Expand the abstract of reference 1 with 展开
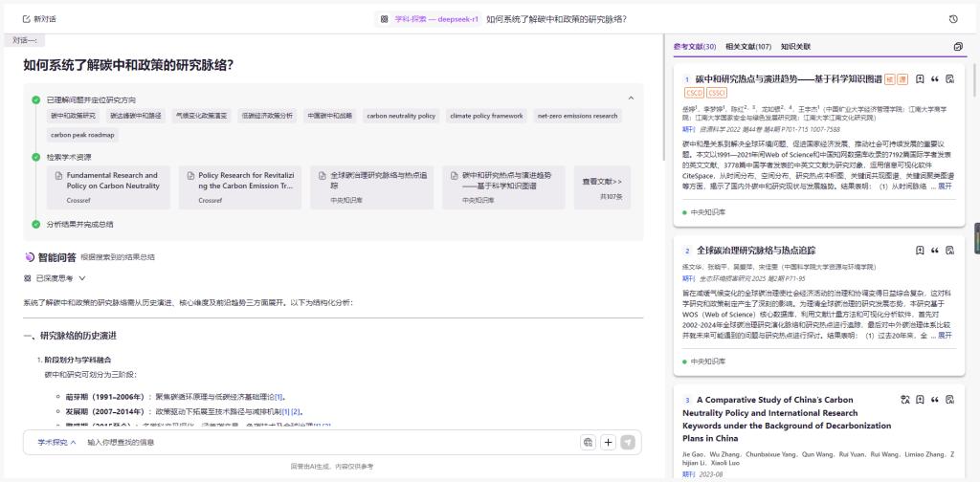Screen dimensions: 980x482 pos(945,186)
